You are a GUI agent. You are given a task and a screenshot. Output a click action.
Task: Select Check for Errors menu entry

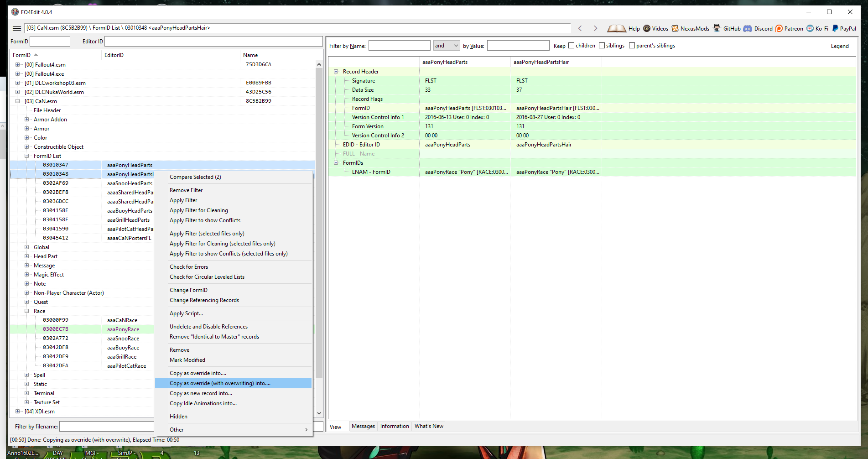tap(234, 267)
